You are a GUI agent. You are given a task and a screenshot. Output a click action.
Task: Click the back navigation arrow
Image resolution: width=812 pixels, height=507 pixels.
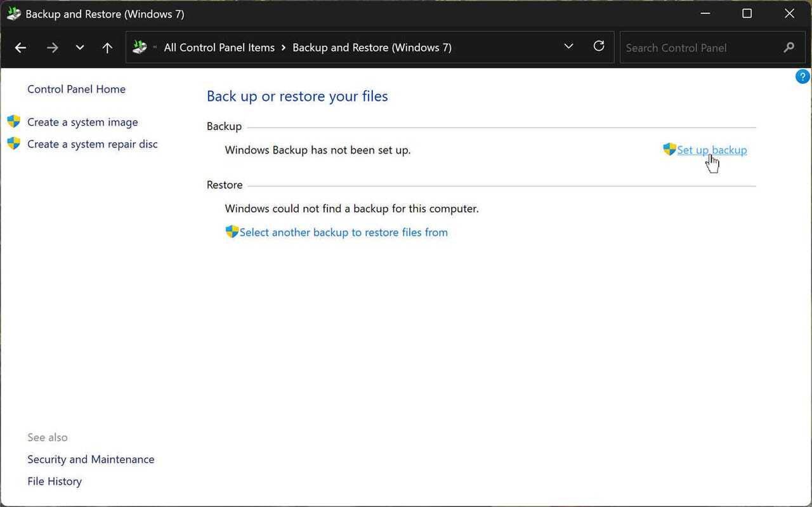pos(20,48)
